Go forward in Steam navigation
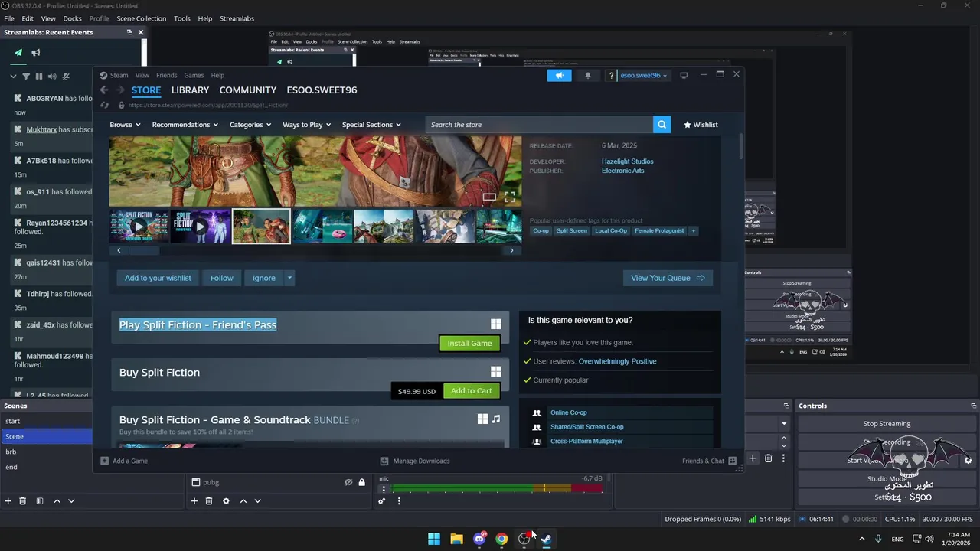Screen dimensions: 980x551 tap(119, 90)
